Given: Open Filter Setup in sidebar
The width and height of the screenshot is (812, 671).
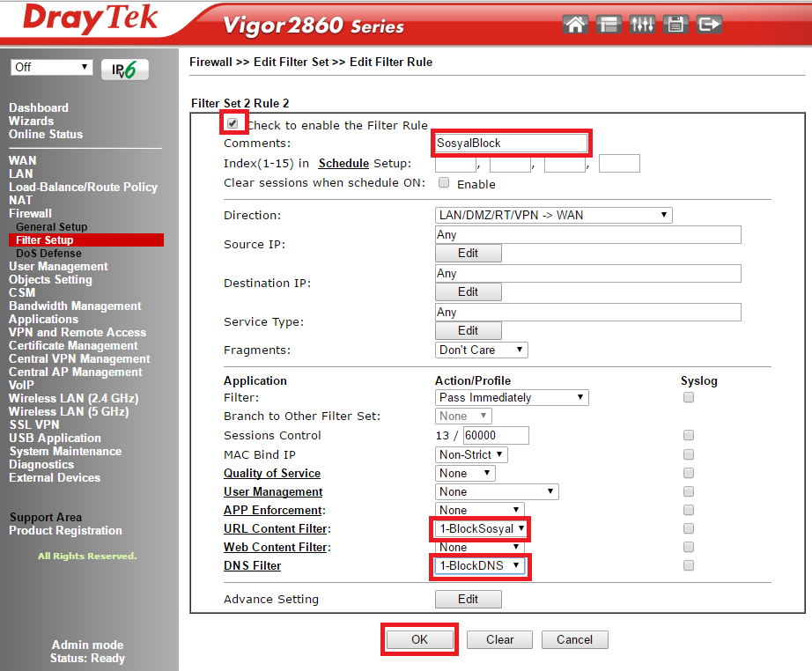Looking at the screenshot, I should click(x=45, y=240).
